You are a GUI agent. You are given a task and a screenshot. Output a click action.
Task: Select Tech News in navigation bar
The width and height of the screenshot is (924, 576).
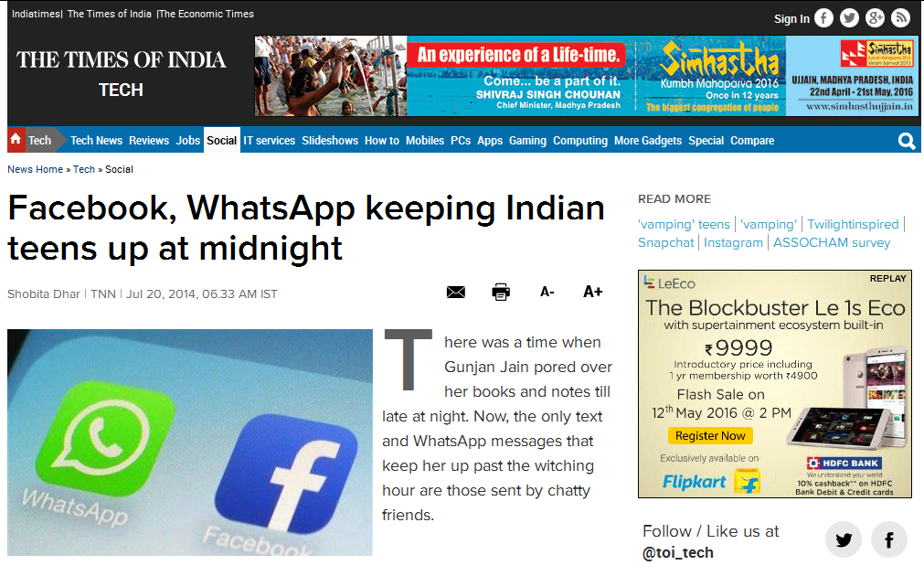coord(96,140)
